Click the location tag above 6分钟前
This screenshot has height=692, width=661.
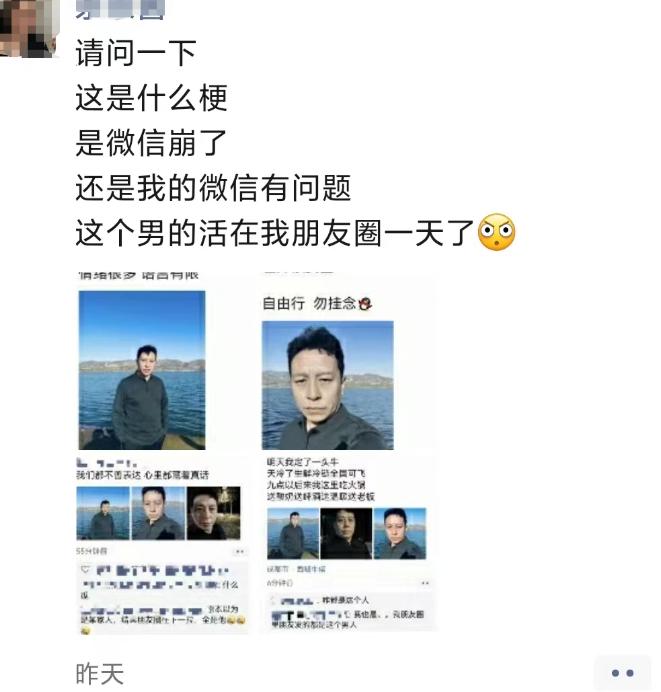296,569
